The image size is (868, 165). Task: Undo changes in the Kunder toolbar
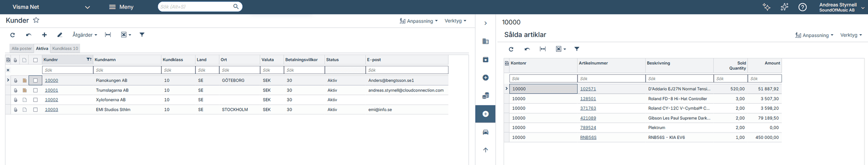28,35
